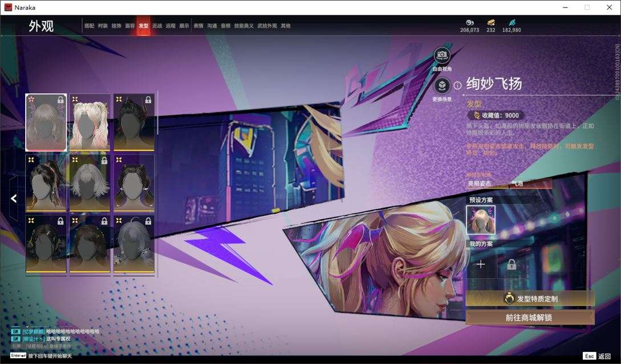
Task: Click the locked slot under 我的方案
Action: click(512, 264)
